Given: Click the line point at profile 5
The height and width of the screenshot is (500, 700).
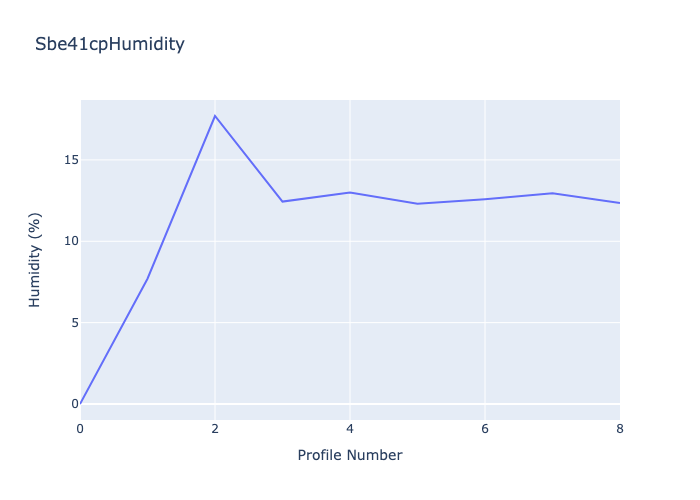Looking at the screenshot, I should (417, 204).
